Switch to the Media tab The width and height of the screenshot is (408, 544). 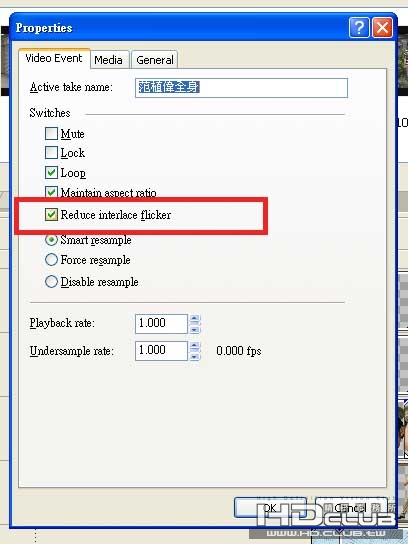108,60
